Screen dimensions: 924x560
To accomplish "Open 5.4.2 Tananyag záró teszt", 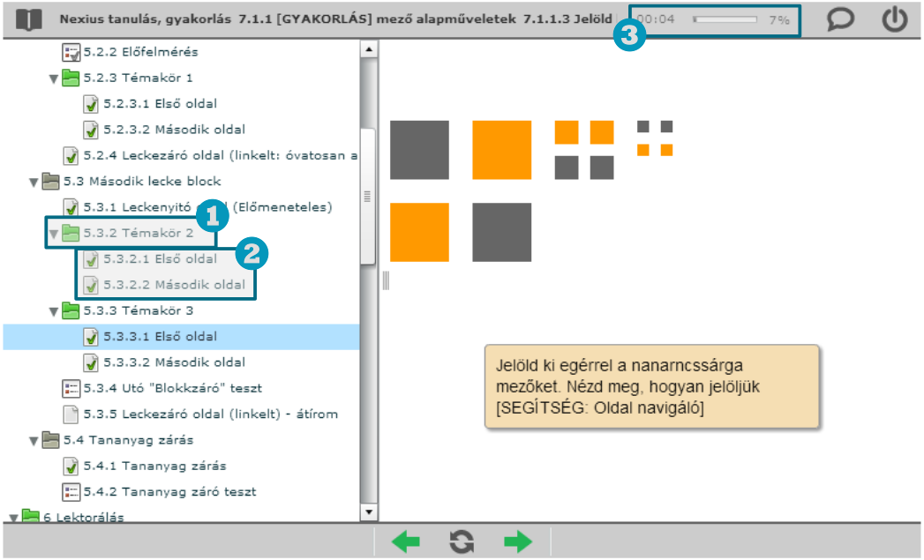I will pos(170,491).
